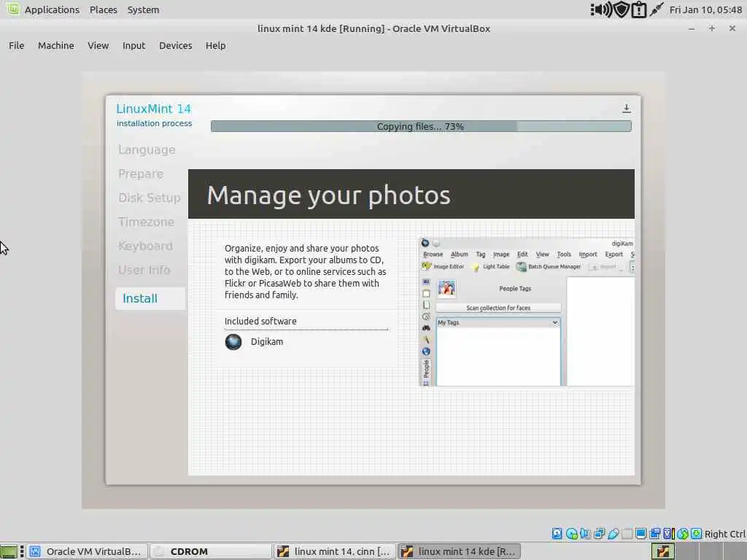Switch to Oracle VM VirtualBox taskbar window
This screenshot has height=560, width=747.
[x=87, y=551]
